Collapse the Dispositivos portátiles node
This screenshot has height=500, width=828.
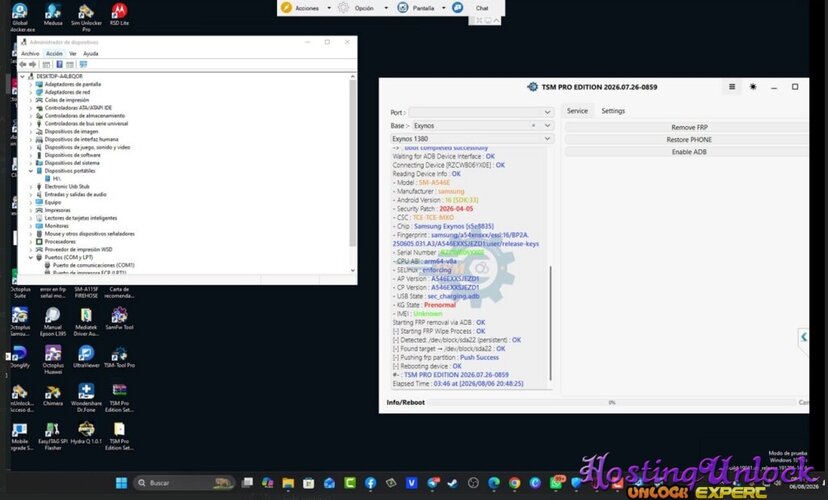[31, 171]
